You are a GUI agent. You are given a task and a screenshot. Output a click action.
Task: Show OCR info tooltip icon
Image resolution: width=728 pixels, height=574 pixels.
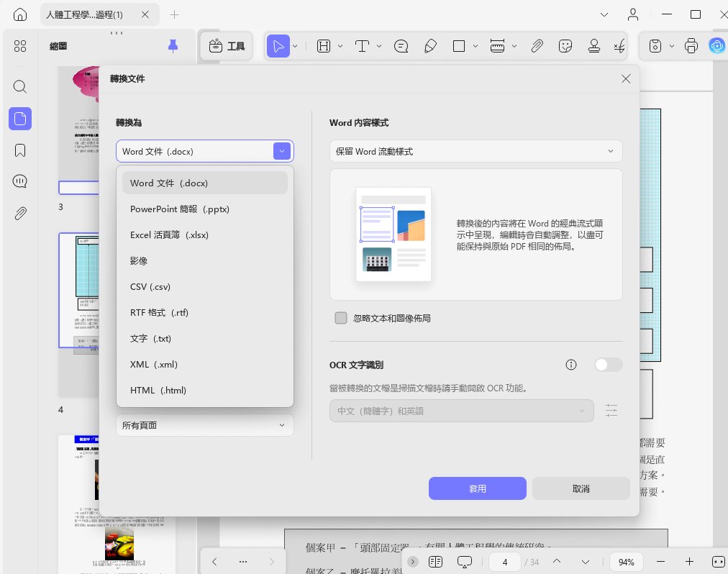571,365
